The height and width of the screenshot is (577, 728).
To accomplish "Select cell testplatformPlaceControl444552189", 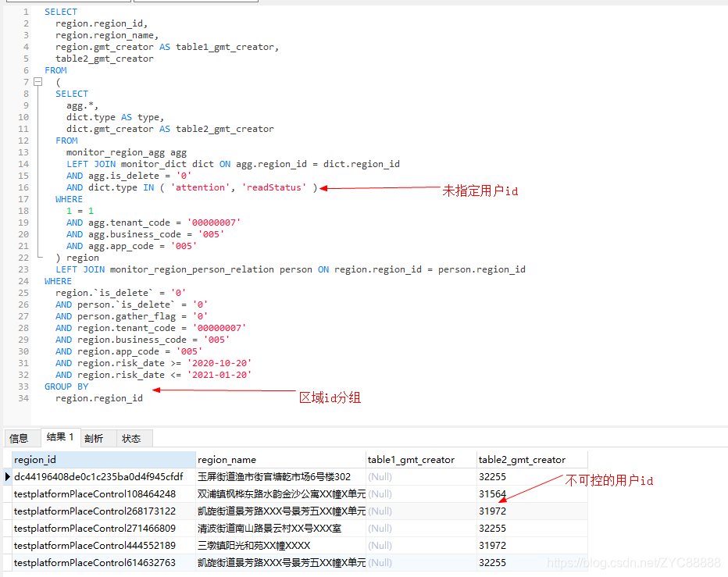I will click(104, 546).
